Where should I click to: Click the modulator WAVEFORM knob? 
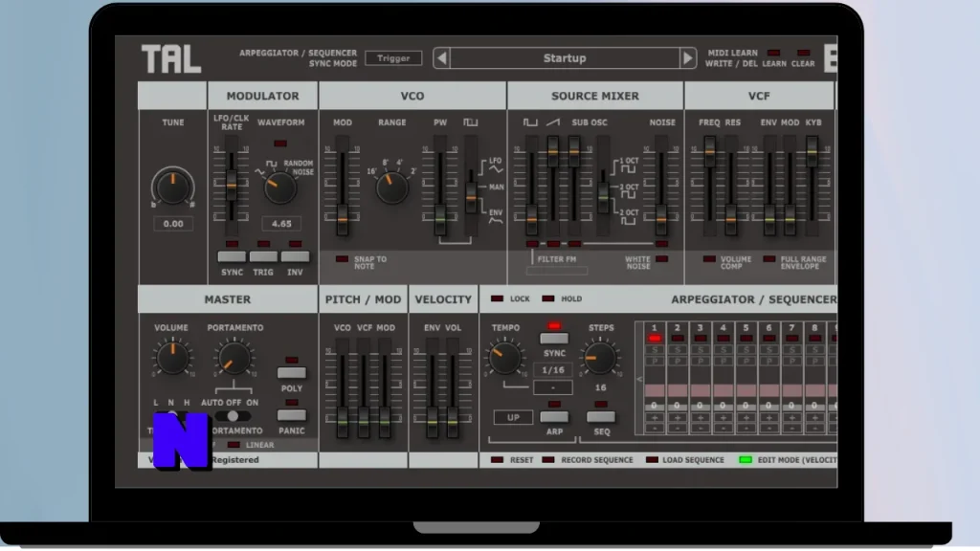(x=279, y=187)
